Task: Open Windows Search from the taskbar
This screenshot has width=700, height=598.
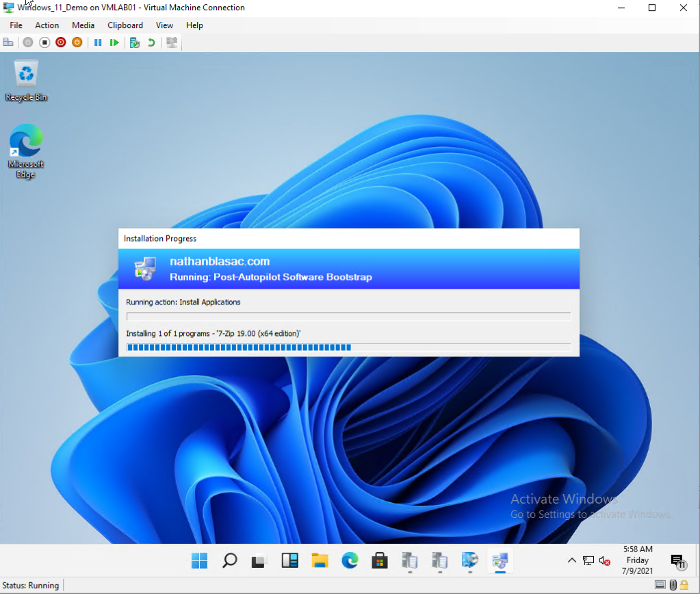Action: pyautogui.click(x=229, y=560)
